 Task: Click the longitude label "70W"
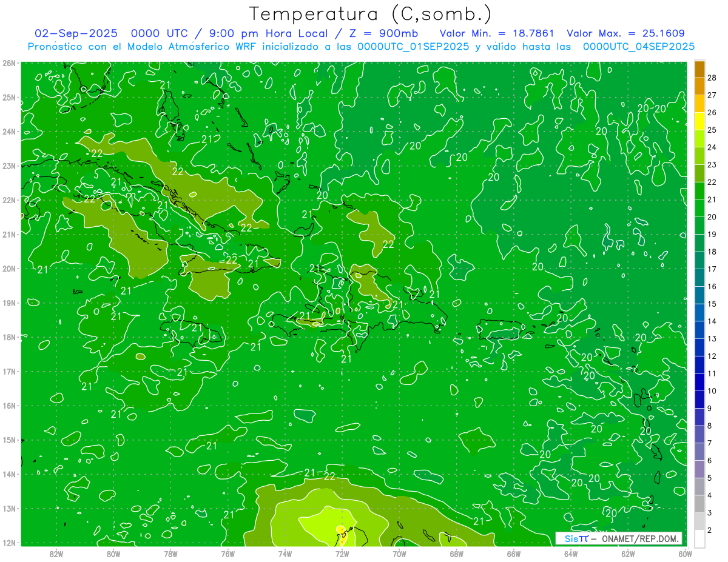click(x=399, y=553)
